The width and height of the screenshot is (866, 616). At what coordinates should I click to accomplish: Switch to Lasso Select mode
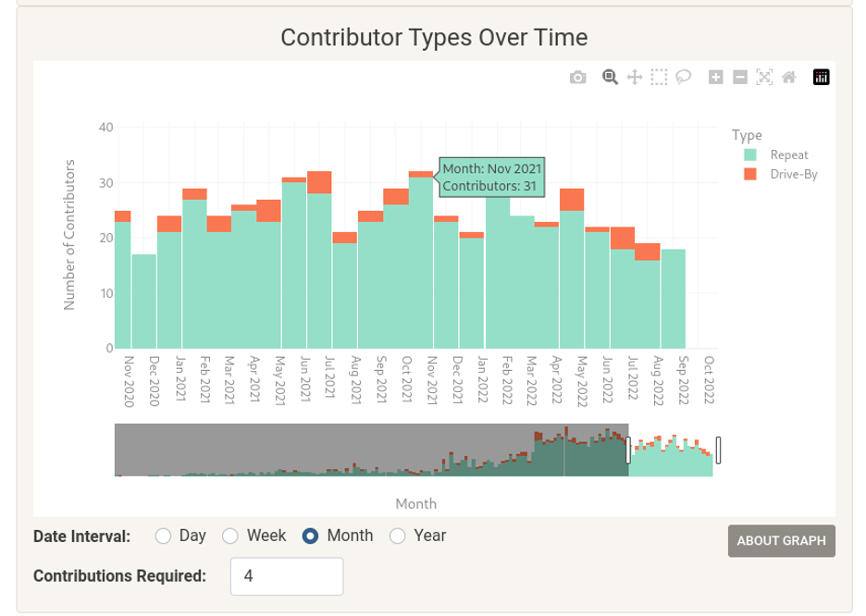point(684,79)
